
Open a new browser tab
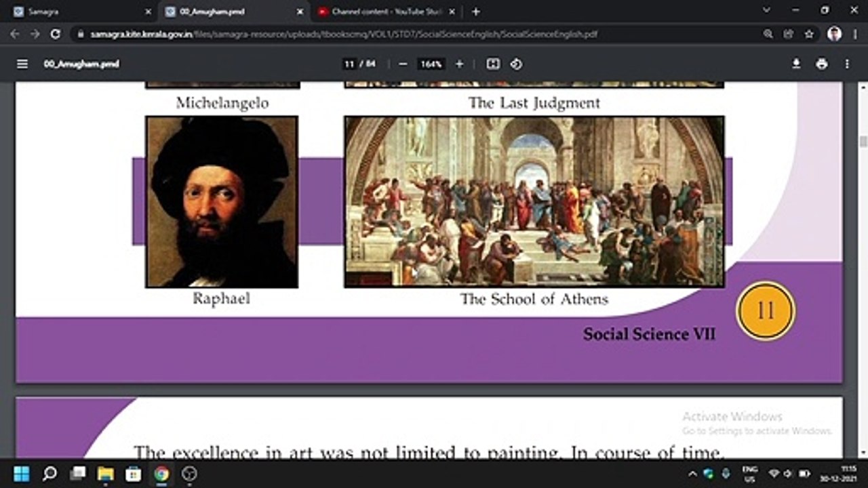tap(476, 12)
